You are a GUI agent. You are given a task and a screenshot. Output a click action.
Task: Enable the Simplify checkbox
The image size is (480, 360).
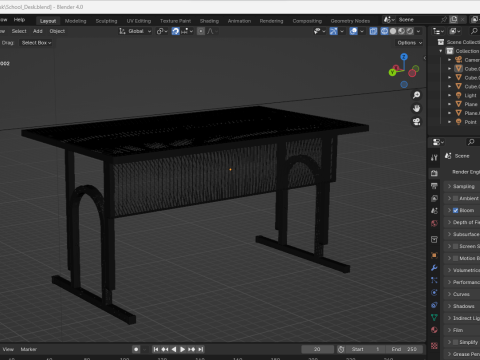(456, 342)
